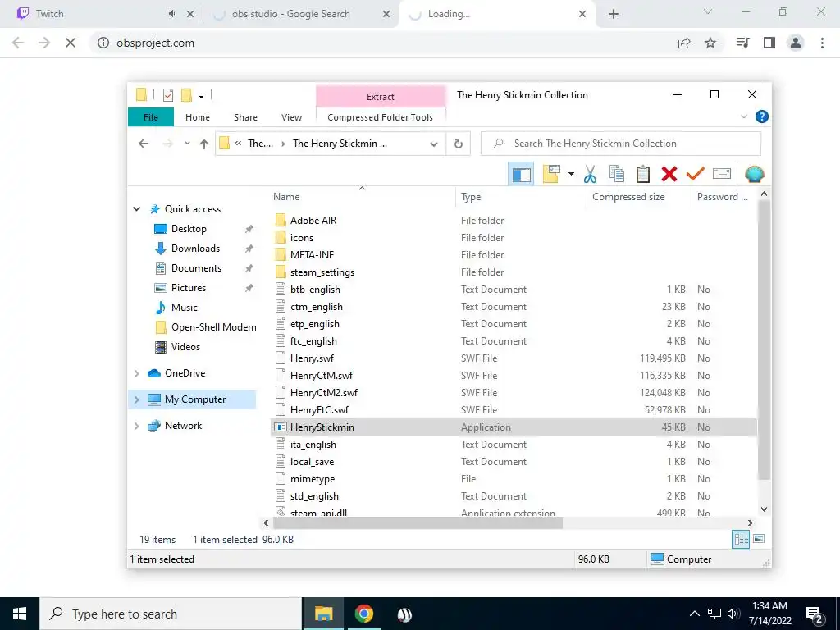This screenshot has height=630, width=840.
Task: Open a new Chrome tab
Action: tap(614, 15)
